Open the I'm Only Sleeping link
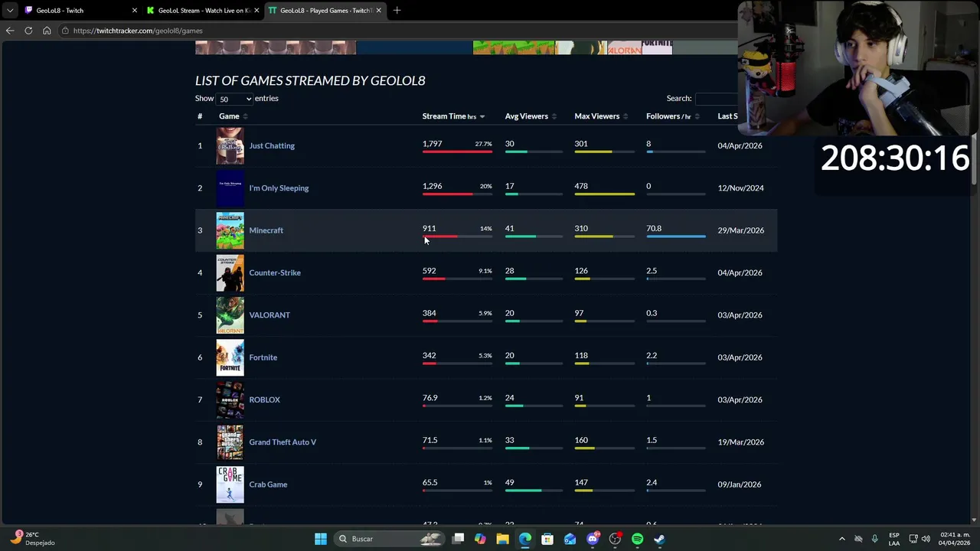Image resolution: width=980 pixels, height=551 pixels. [x=279, y=188]
